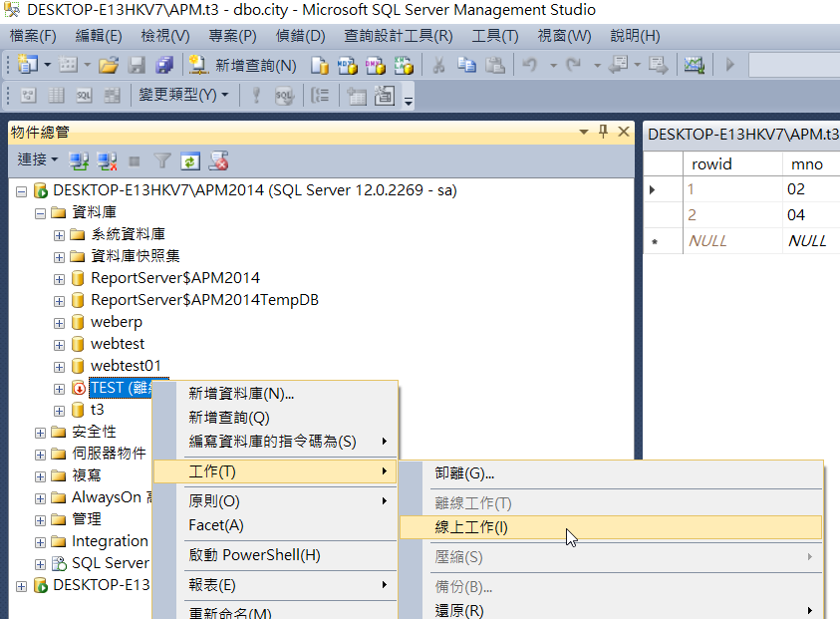Click the Activity Monitor icon
Screen dimensions: 840x619
click(x=695, y=66)
